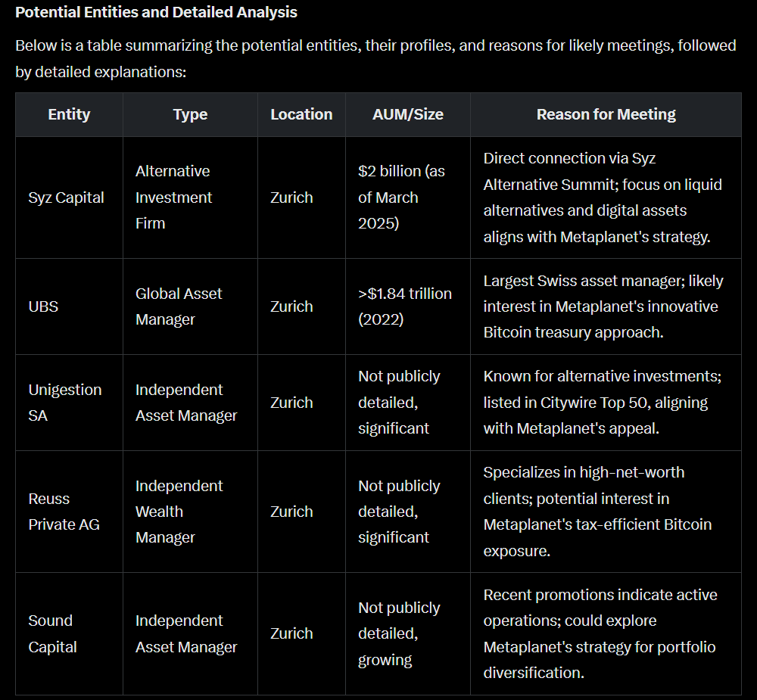Click the intro paragraph starting 'Below is a table'

pos(375,58)
